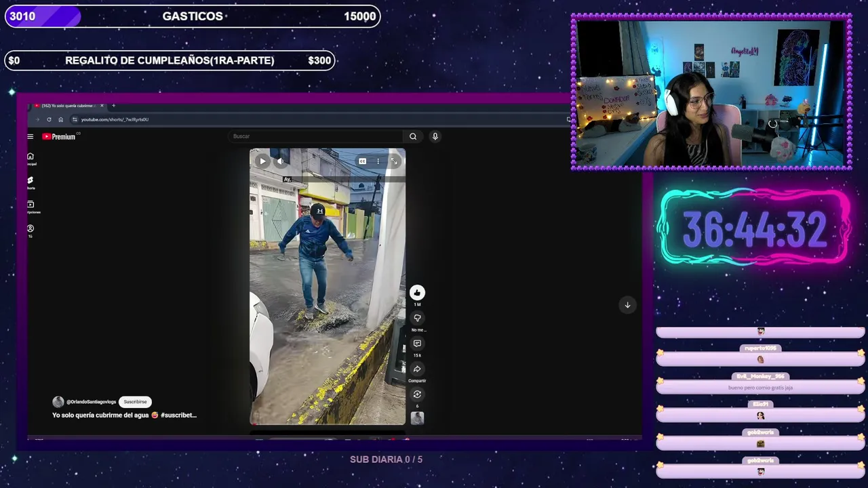Image resolution: width=868 pixels, height=488 pixels.
Task: Click the browser home button
Action: pyautogui.click(x=60, y=119)
